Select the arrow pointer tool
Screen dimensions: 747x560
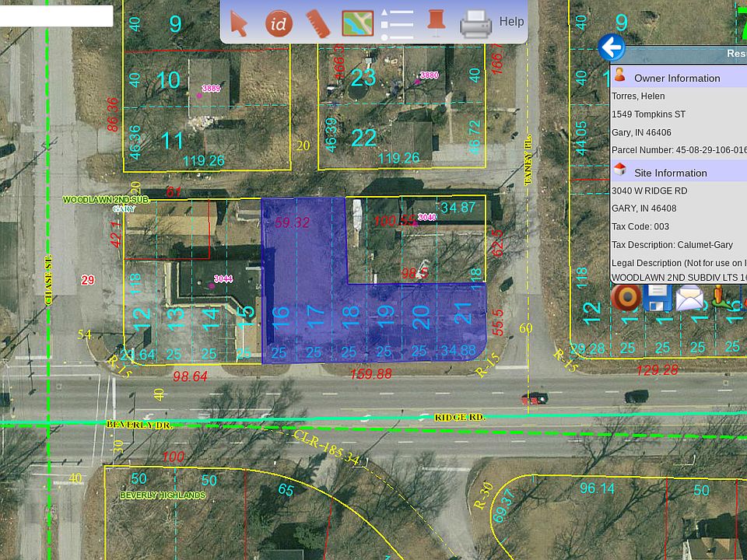click(239, 23)
